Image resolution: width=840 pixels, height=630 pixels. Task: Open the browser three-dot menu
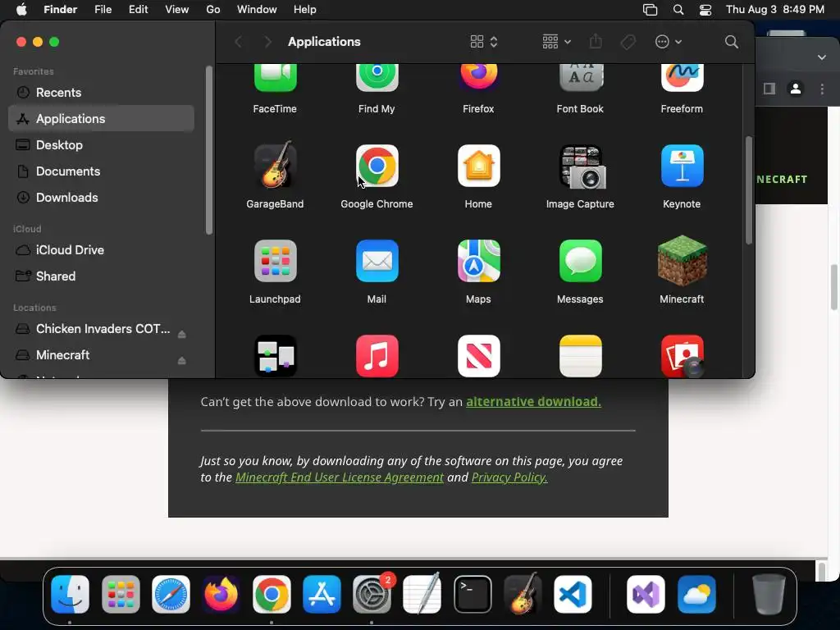(822, 89)
